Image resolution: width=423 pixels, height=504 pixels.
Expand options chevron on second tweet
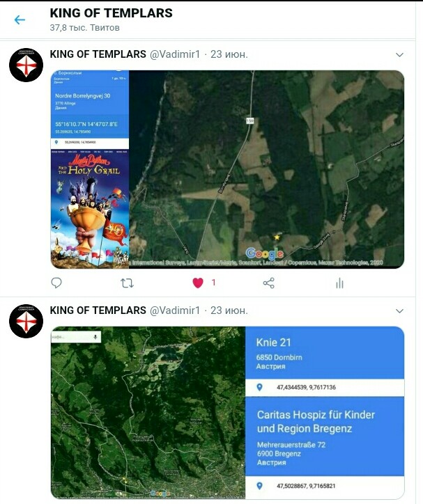coord(399,310)
